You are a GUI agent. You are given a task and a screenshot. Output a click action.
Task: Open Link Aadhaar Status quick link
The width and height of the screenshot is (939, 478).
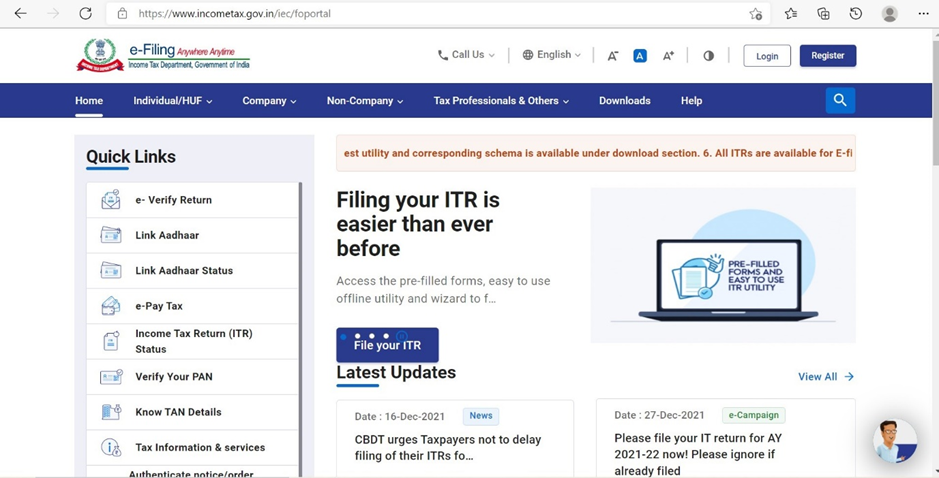[x=192, y=271]
